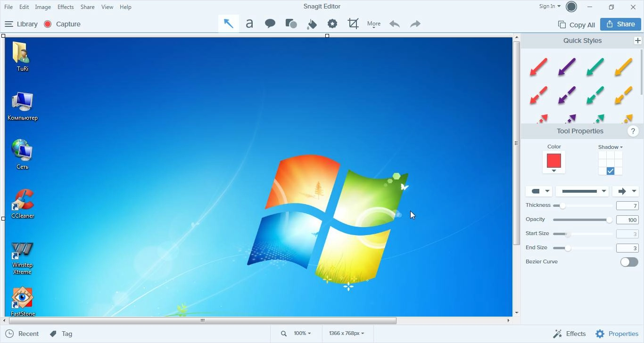Click the Winstep Xtreme desktop icon

click(x=22, y=257)
